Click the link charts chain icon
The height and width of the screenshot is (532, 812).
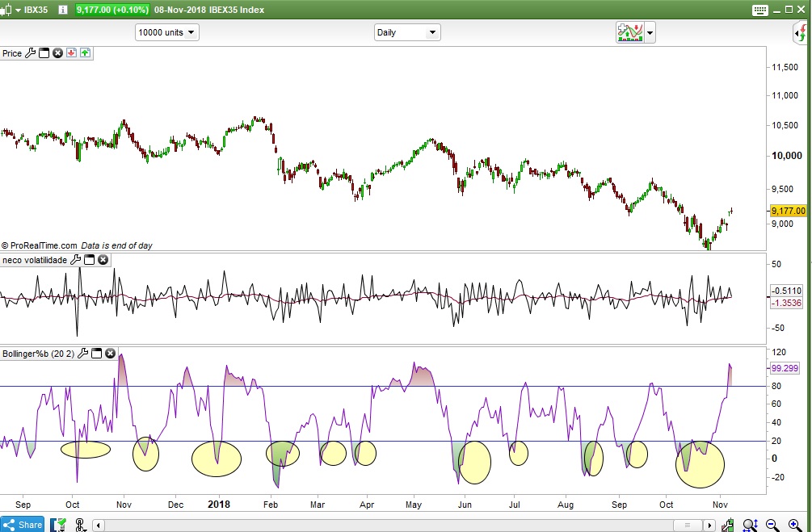pos(80,525)
